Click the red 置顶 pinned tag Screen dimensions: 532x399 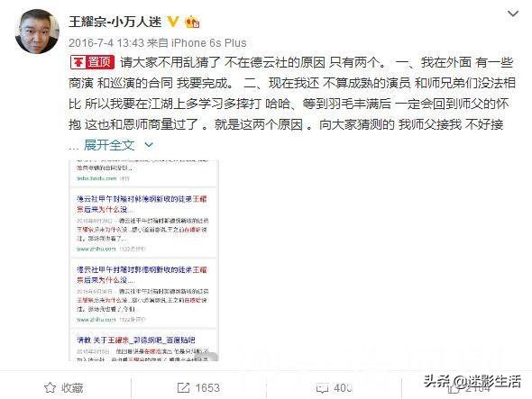(92, 62)
